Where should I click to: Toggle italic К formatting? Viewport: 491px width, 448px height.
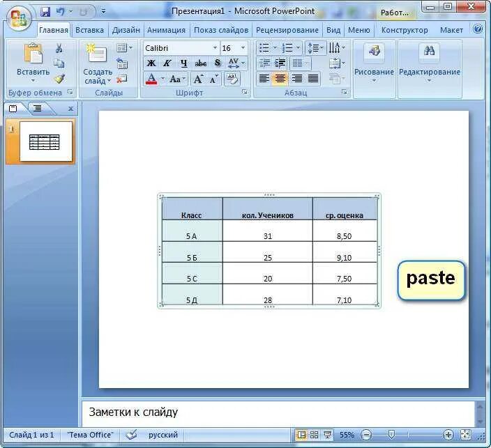click(x=167, y=63)
